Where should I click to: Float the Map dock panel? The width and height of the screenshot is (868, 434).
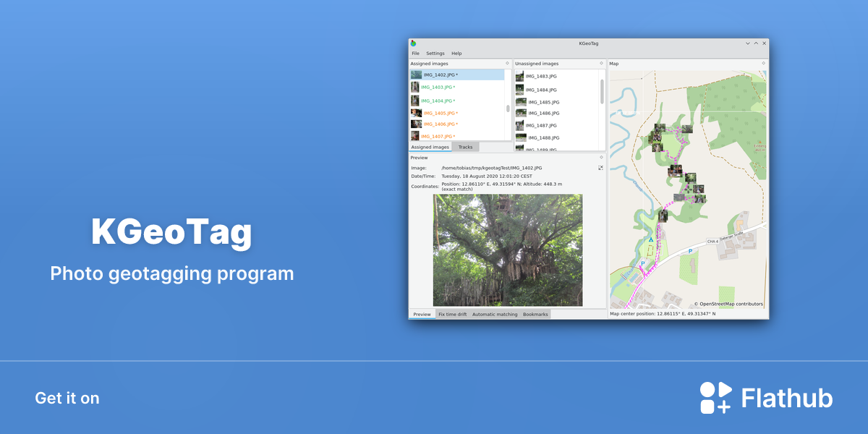[764, 64]
